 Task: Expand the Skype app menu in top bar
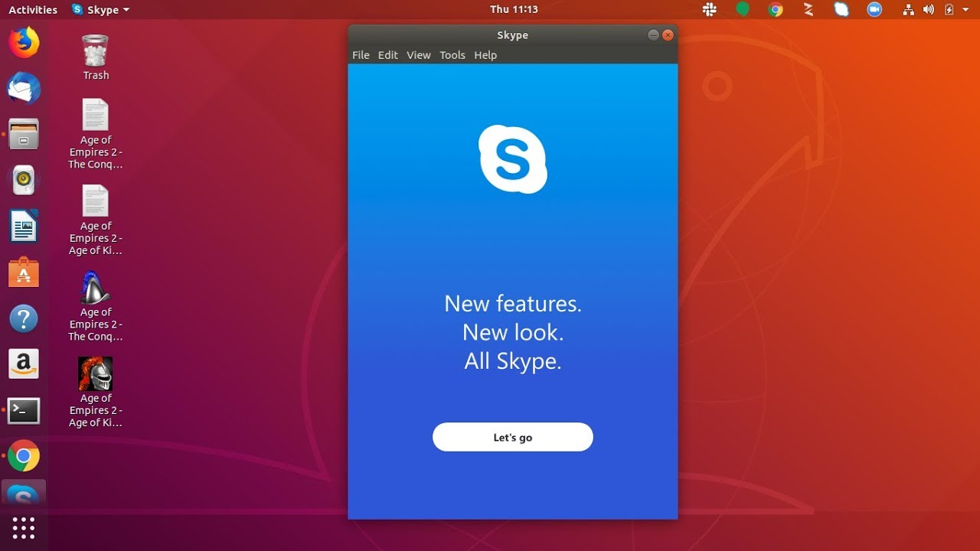(100, 10)
